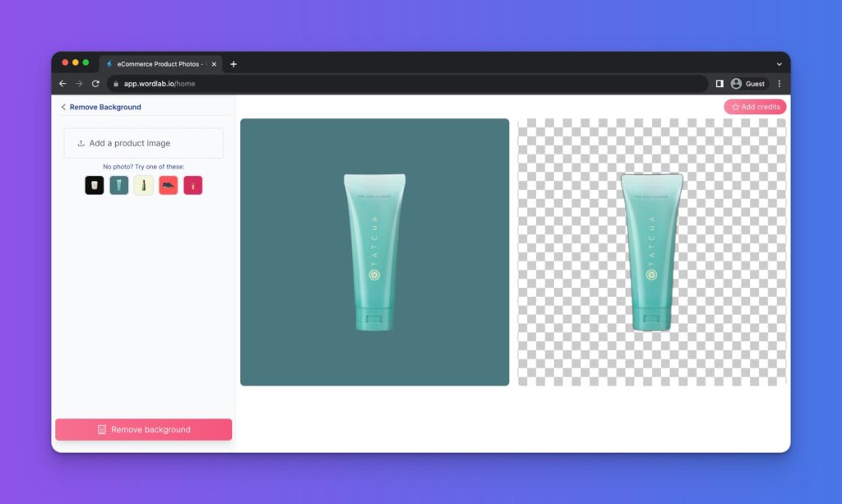Image resolution: width=842 pixels, height=504 pixels.
Task: Click the Guest account avatar icon
Action: (x=737, y=83)
